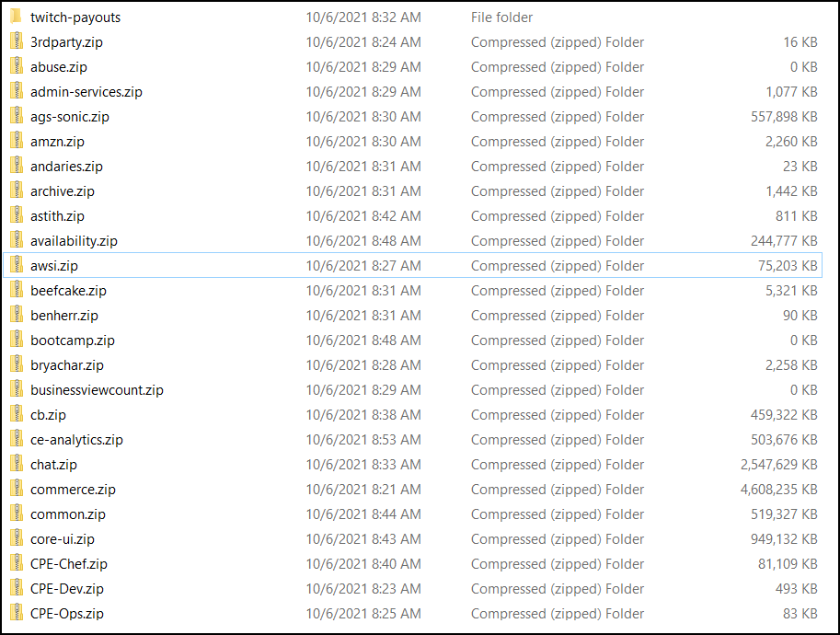Select the ags-sonic.zip file name
840x635 pixels.
pyautogui.click(x=70, y=117)
